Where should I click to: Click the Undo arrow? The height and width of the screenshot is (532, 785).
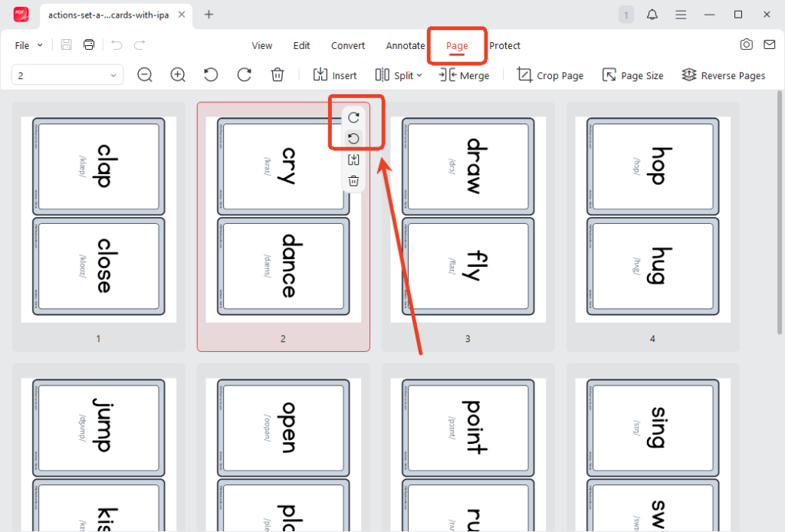tap(117, 45)
